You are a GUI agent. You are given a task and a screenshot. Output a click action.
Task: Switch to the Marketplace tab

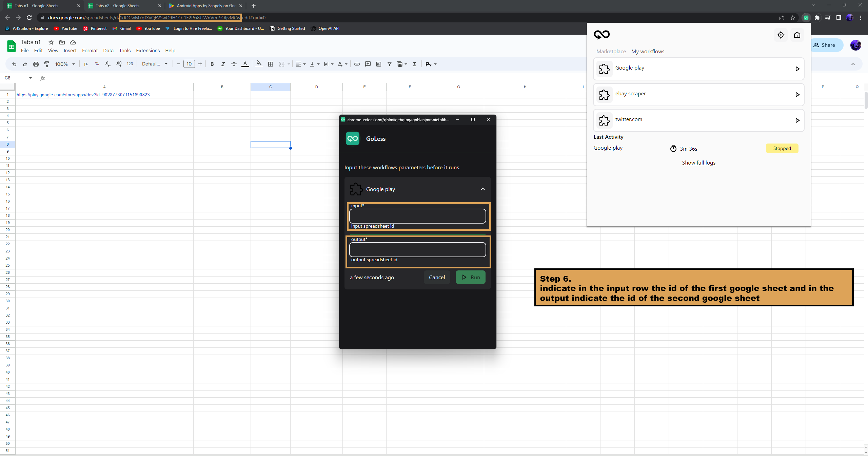pyautogui.click(x=611, y=51)
